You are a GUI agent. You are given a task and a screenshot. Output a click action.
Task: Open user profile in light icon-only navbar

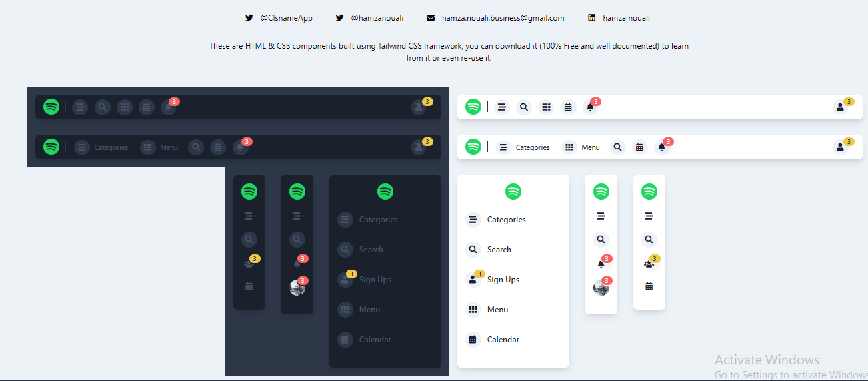(x=840, y=107)
